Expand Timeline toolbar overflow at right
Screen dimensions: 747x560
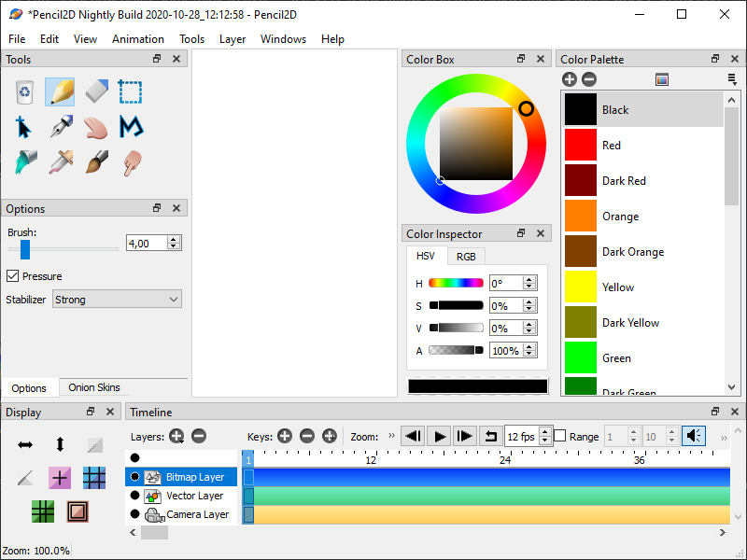pos(724,438)
